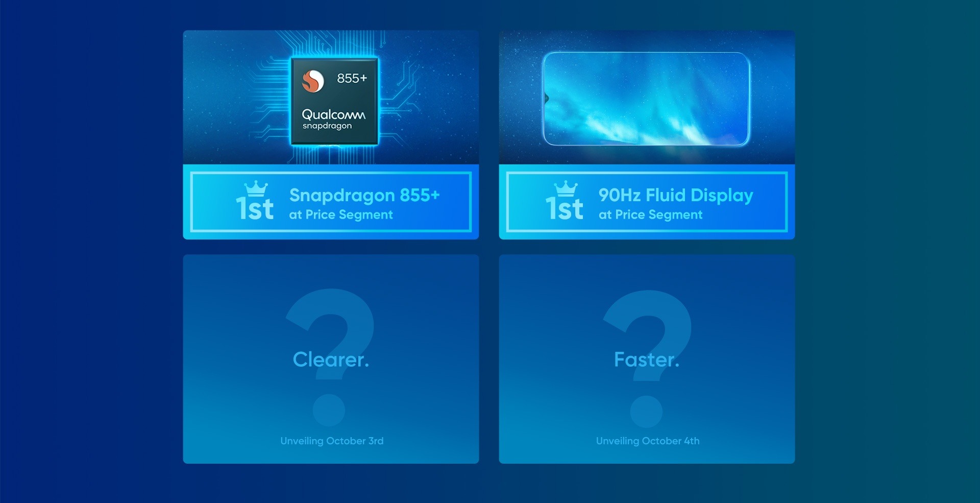Screen dimensions: 980x503
Task: Click 'at Price Segment' under 90Hz Fluid Display
Action: coord(651,215)
